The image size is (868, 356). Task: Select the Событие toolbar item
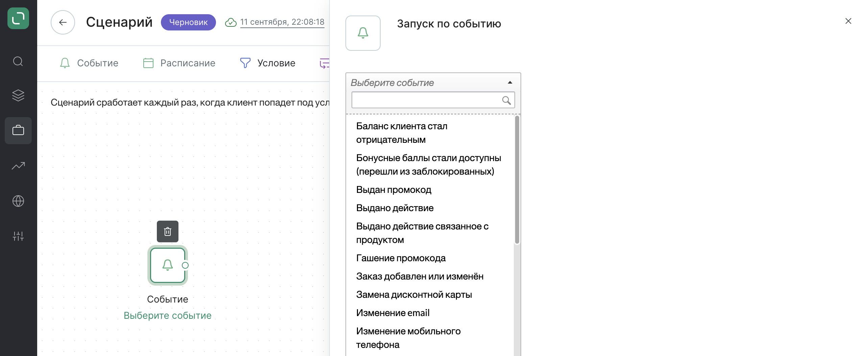point(89,63)
